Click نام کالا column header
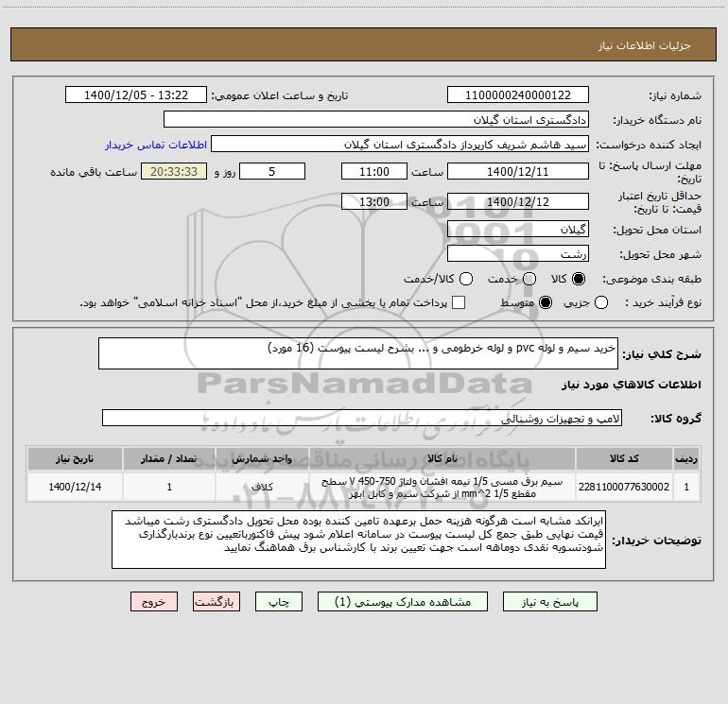This screenshot has width=728, height=704. point(442,459)
